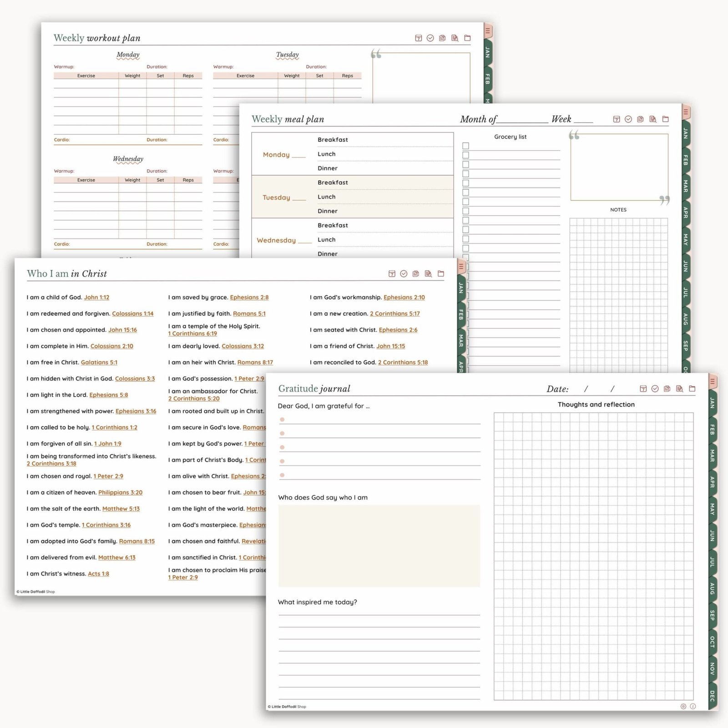The image size is (728, 728).
Task: Tick the sixth Grocery list checkbox
Action: (x=465, y=192)
